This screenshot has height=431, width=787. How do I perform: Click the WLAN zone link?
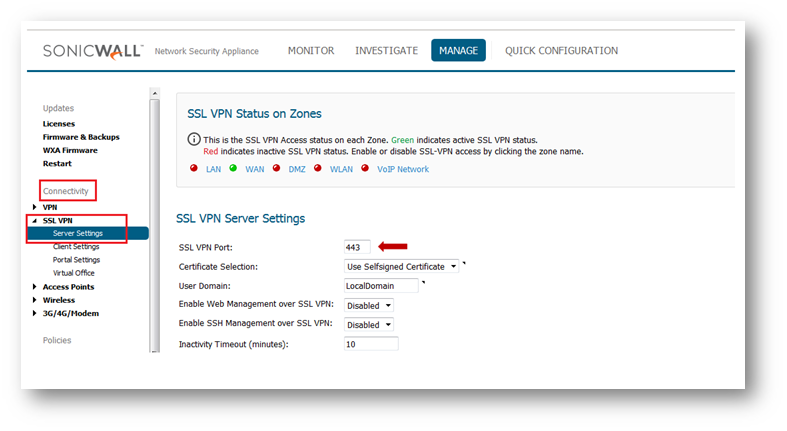click(341, 169)
